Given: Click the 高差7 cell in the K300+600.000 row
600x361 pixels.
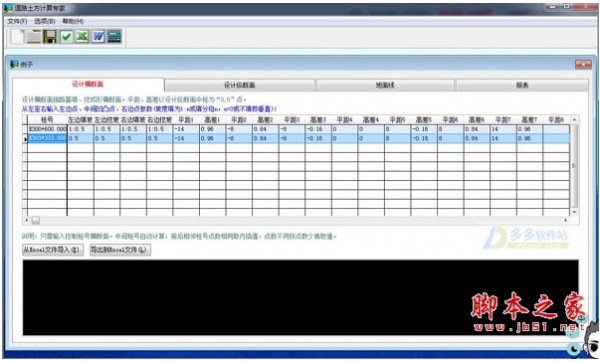Looking at the screenshot, I should (x=530, y=129).
